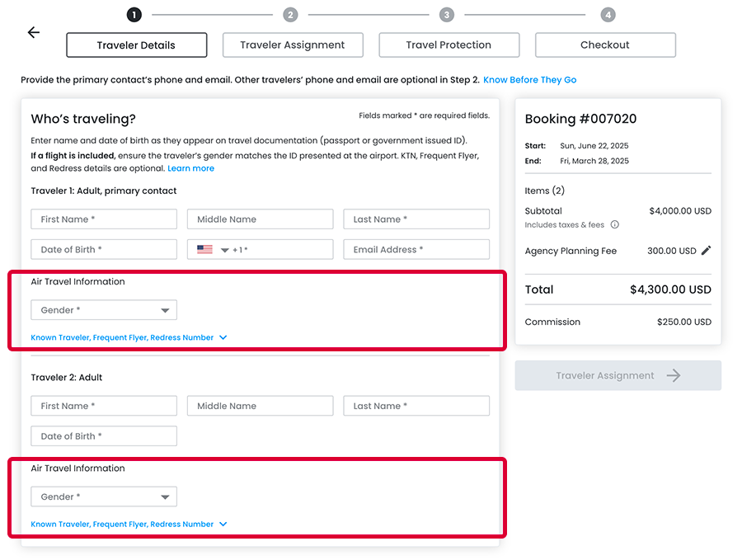Select the Traveler Details tab

(x=136, y=45)
